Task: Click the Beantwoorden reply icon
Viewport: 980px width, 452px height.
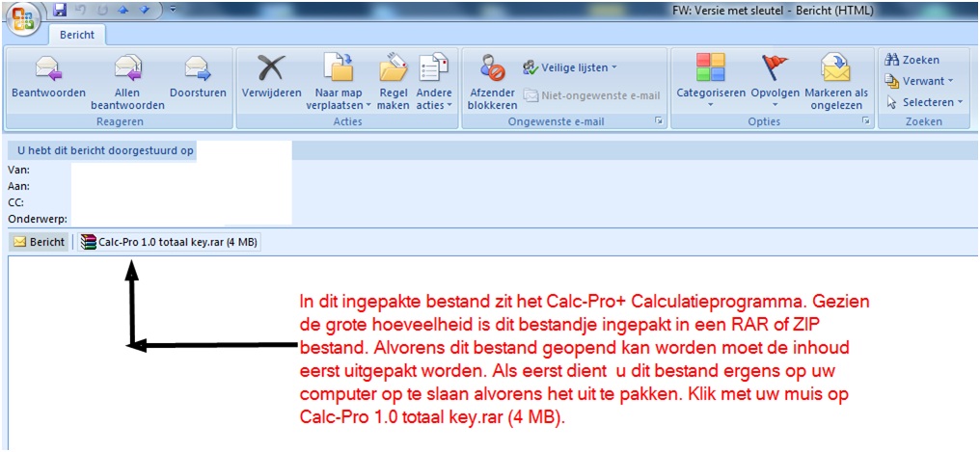Action: (48, 69)
